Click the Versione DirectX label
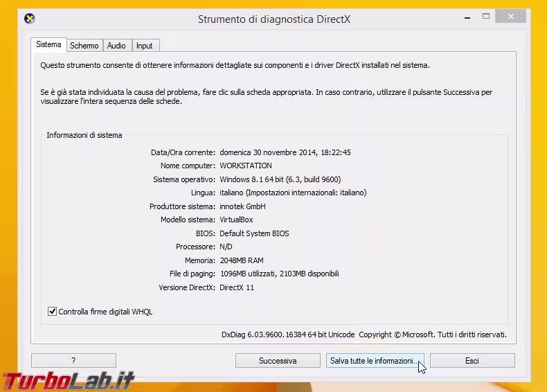This screenshot has height=392, width=547. [x=187, y=287]
